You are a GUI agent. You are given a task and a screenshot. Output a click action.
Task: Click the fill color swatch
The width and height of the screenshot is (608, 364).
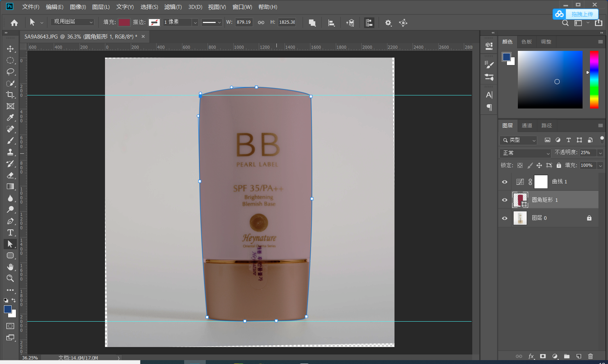click(124, 22)
